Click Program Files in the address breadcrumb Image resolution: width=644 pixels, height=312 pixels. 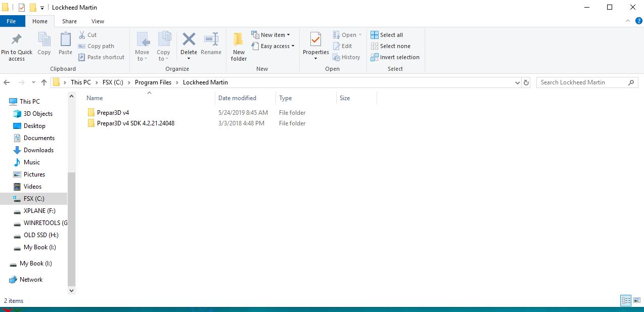click(153, 82)
